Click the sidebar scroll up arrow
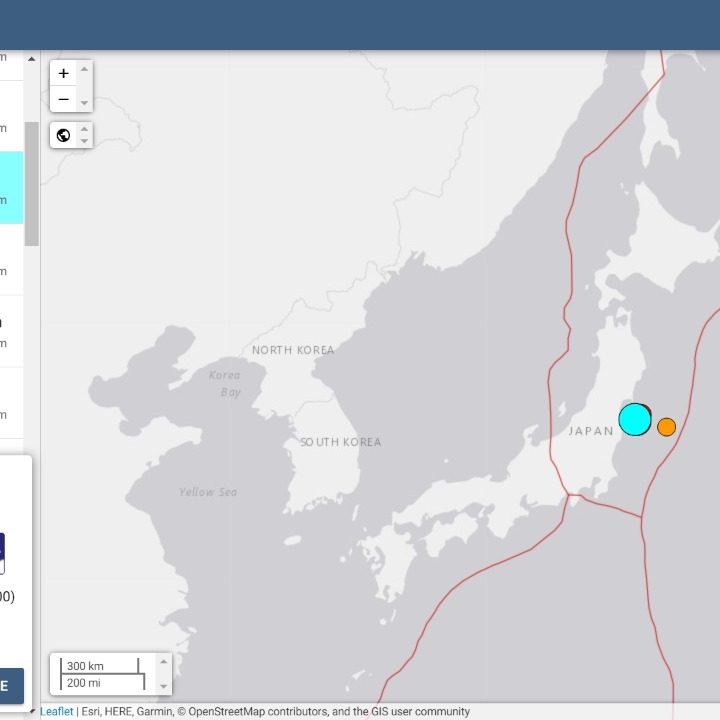 coord(31,59)
